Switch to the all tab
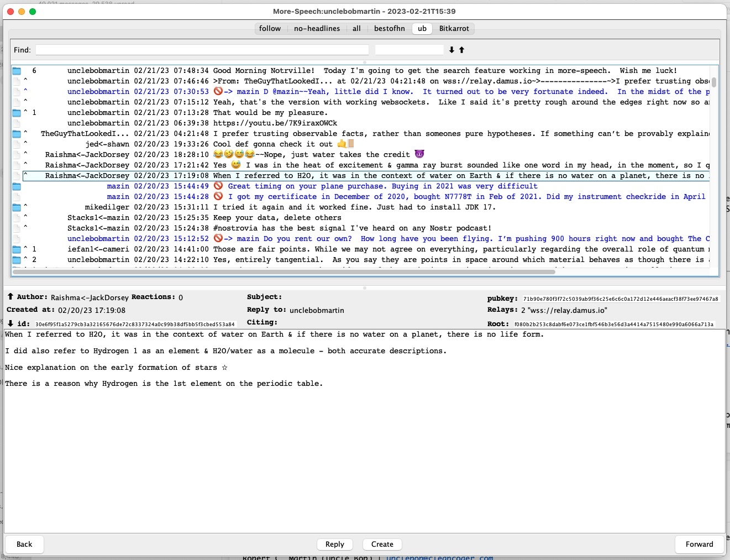This screenshot has width=730, height=560. pos(356,29)
